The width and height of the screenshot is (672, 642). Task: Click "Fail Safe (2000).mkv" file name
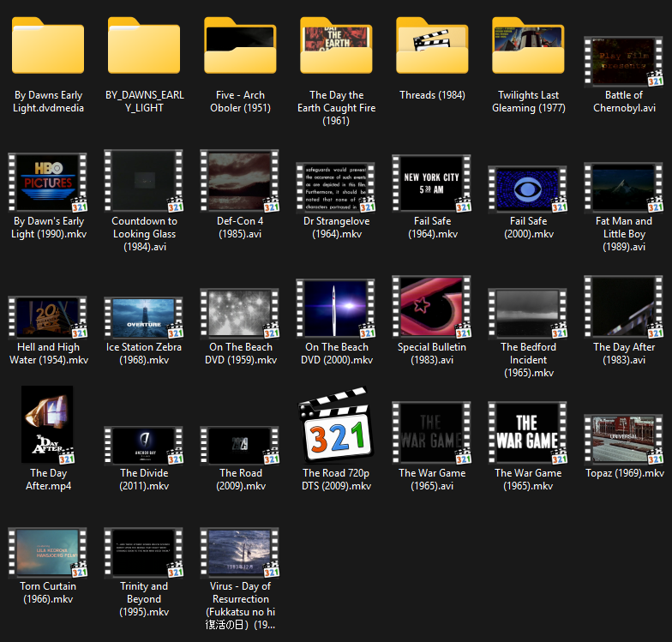(x=528, y=227)
